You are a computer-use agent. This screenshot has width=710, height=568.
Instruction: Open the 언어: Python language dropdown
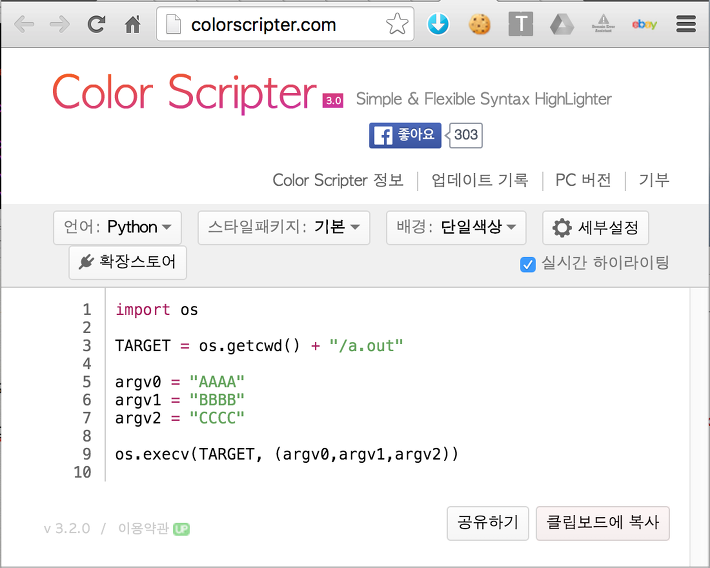pyautogui.click(x=117, y=227)
